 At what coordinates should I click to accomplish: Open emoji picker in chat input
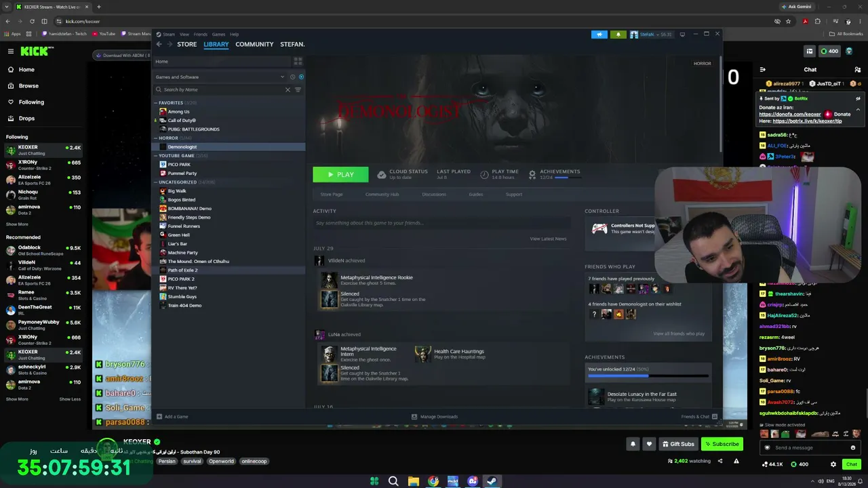click(x=853, y=447)
